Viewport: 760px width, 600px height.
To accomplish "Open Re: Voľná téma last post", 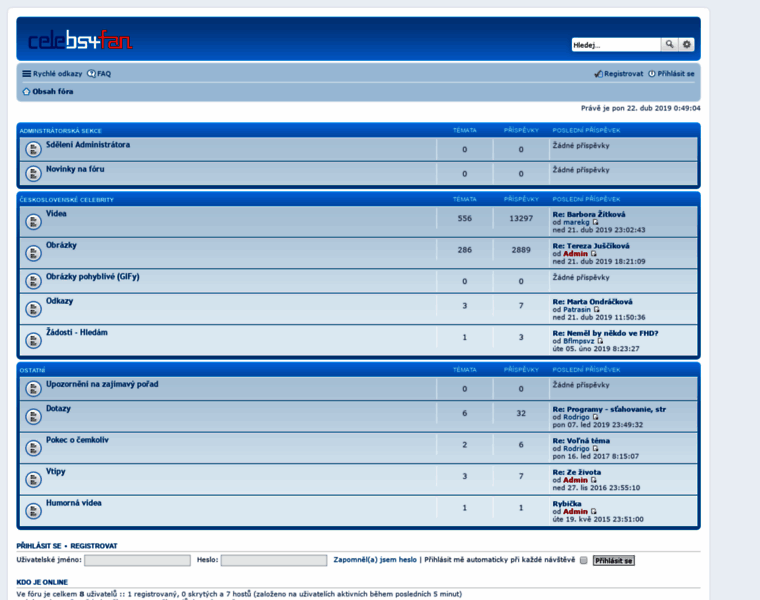I will click(581, 441).
